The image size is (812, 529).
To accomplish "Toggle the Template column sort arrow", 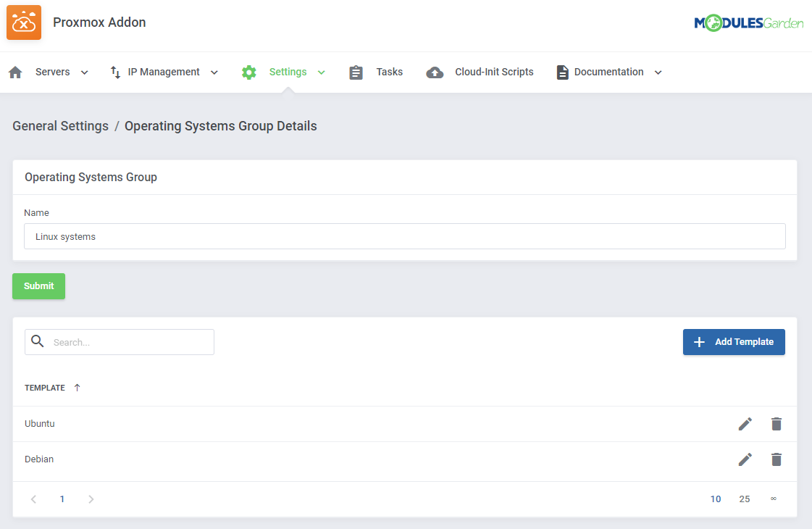I will click(x=78, y=388).
